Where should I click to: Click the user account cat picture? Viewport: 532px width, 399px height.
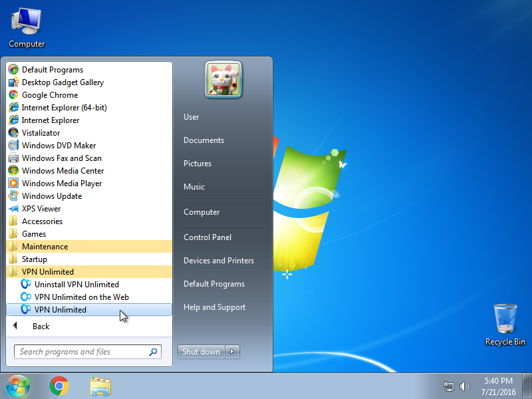click(x=223, y=80)
